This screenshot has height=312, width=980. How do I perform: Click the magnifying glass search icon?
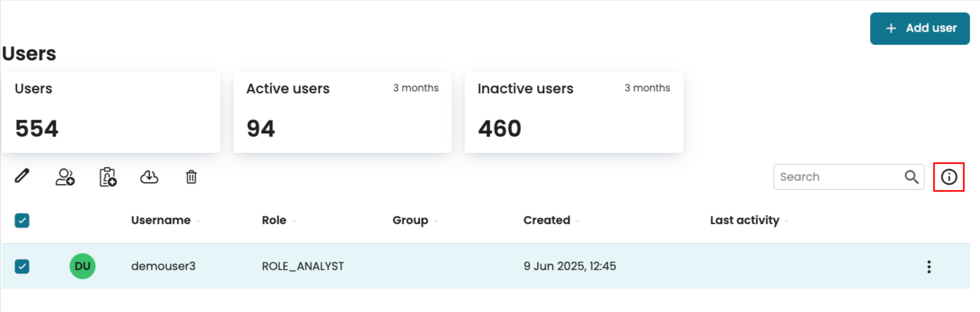coord(911,177)
